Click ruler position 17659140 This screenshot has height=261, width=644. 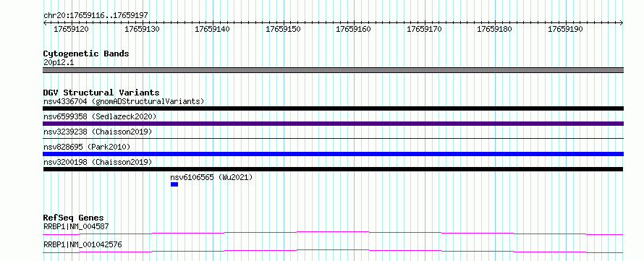pyautogui.click(x=212, y=30)
